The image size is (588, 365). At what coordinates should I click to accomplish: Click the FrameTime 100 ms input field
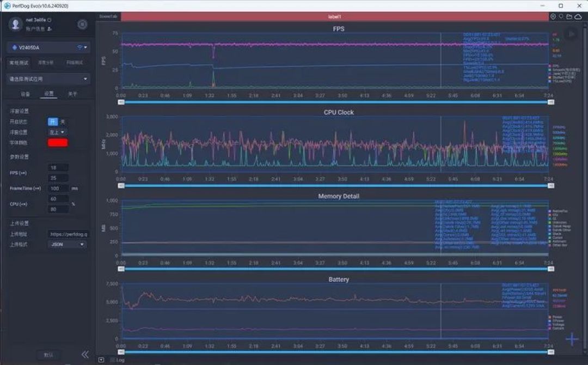pyautogui.click(x=58, y=188)
